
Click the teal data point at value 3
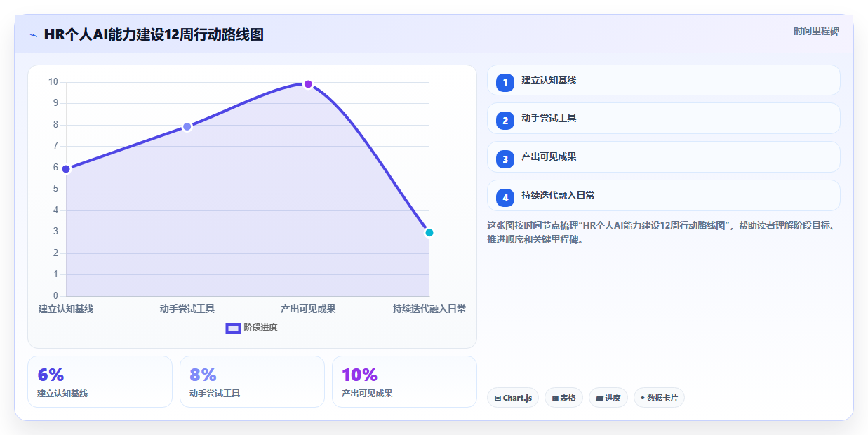pyautogui.click(x=429, y=232)
